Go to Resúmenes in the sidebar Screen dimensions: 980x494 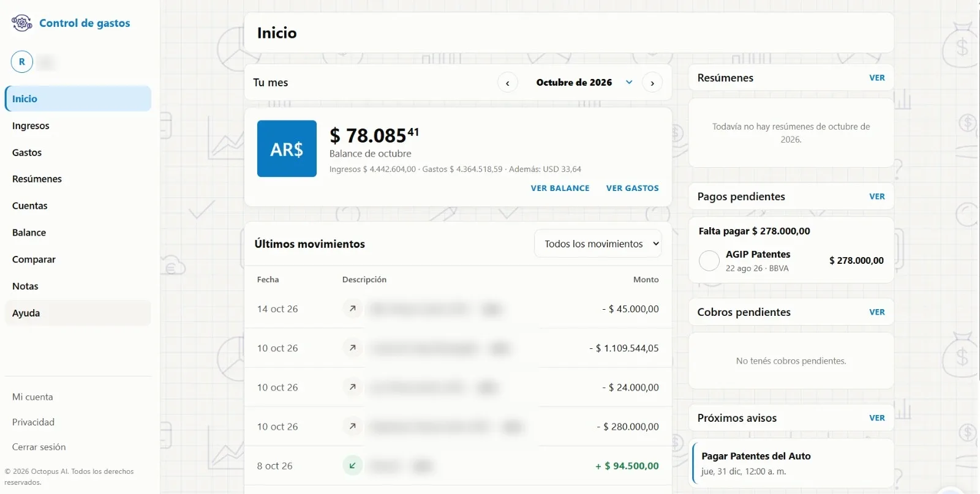[x=78, y=179]
